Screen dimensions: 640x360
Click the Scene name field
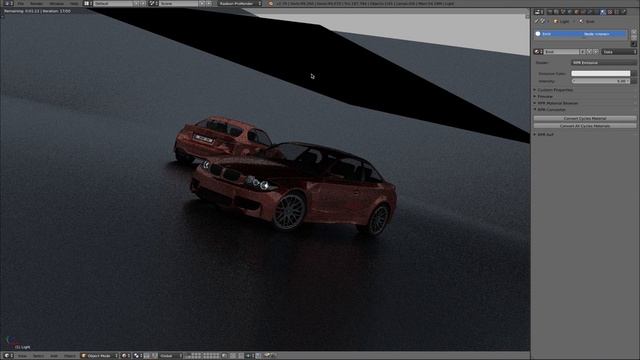[179, 3]
